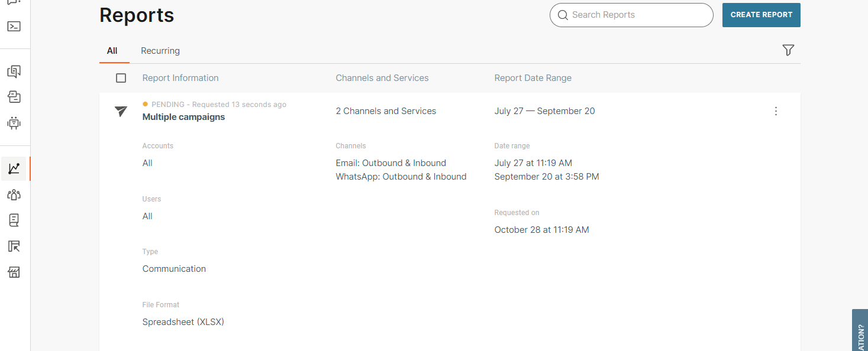Switch to the Recurring tab
Image resolution: width=868 pixels, height=351 pixels.
(160, 51)
